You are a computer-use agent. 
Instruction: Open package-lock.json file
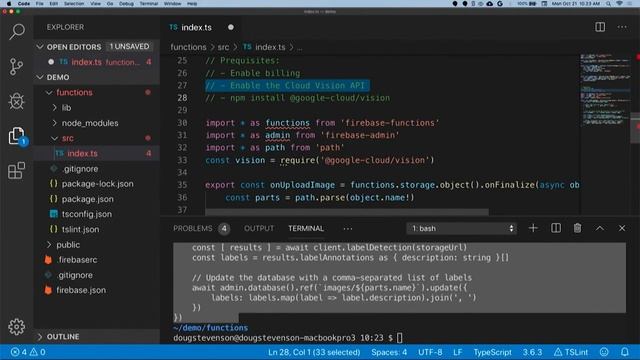point(98,184)
